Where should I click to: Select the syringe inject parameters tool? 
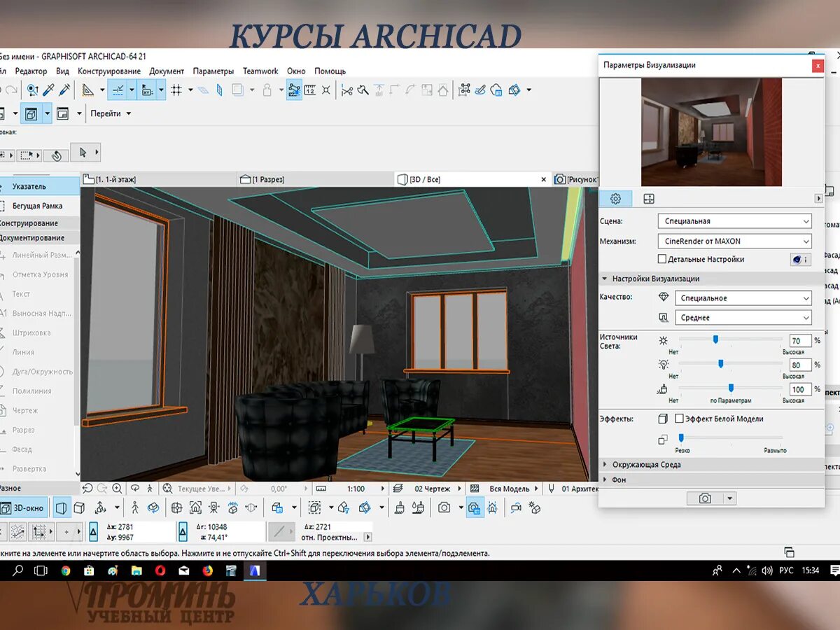pyautogui.click(x=64, y=90)
